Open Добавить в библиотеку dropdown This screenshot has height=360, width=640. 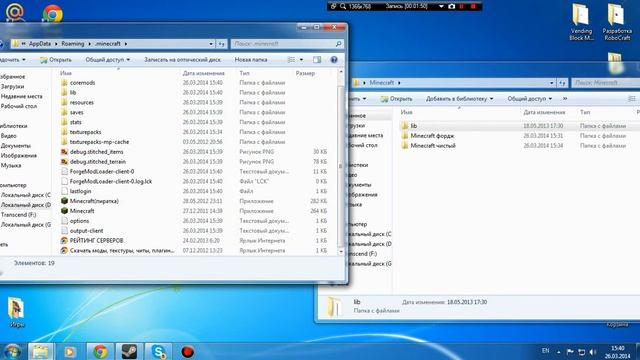click(x=459, y=99)
